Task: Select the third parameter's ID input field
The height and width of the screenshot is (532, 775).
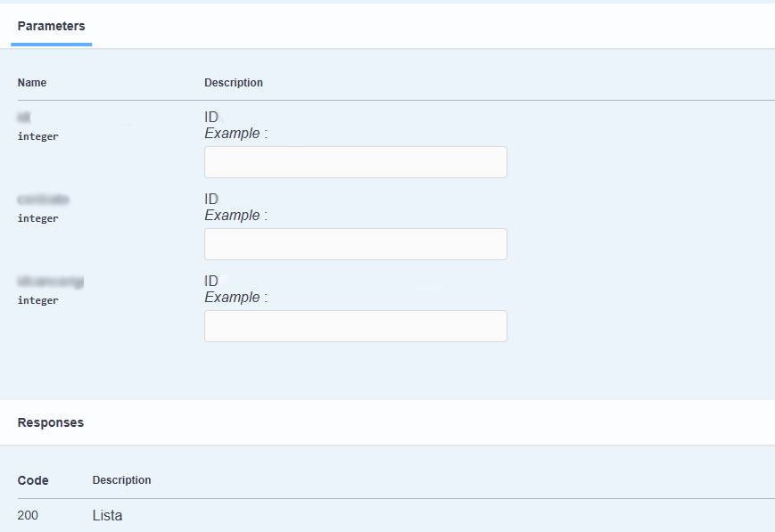Action: [x=355, y=326]
